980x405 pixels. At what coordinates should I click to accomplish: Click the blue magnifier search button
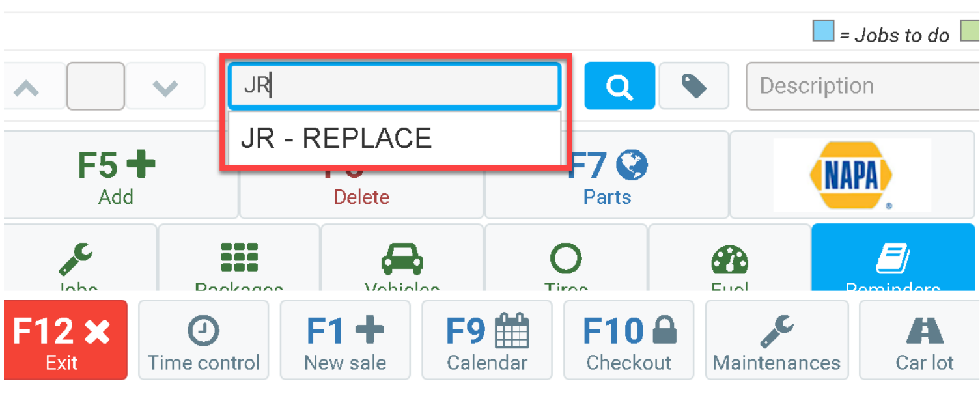[x=619, y=86]
